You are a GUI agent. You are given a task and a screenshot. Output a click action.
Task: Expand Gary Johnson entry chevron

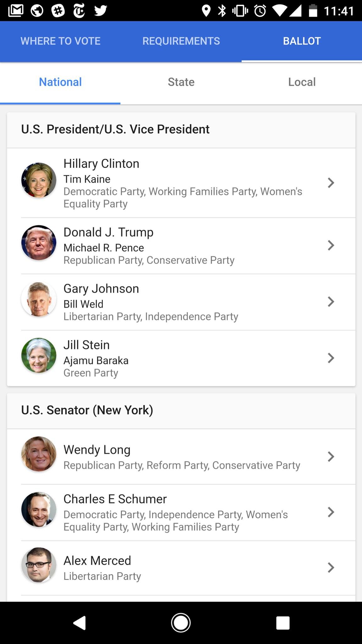pos(331,302)
